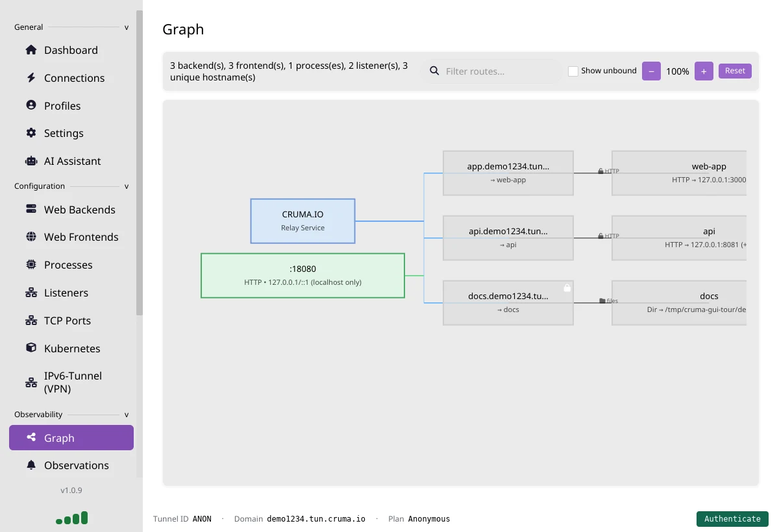
Task: Open TCP Ports page
Action: pyautogui.click(x=71, y=320)
